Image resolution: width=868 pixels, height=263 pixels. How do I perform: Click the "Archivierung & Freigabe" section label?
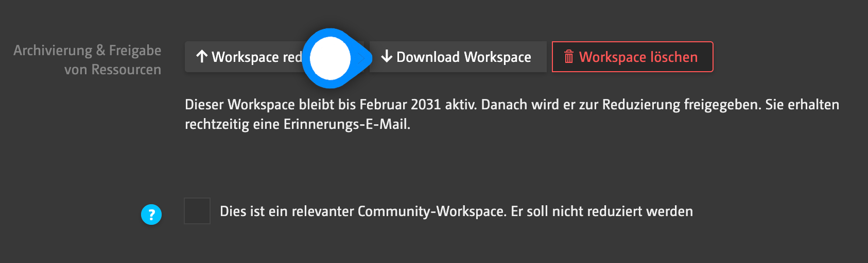[87, 51]
